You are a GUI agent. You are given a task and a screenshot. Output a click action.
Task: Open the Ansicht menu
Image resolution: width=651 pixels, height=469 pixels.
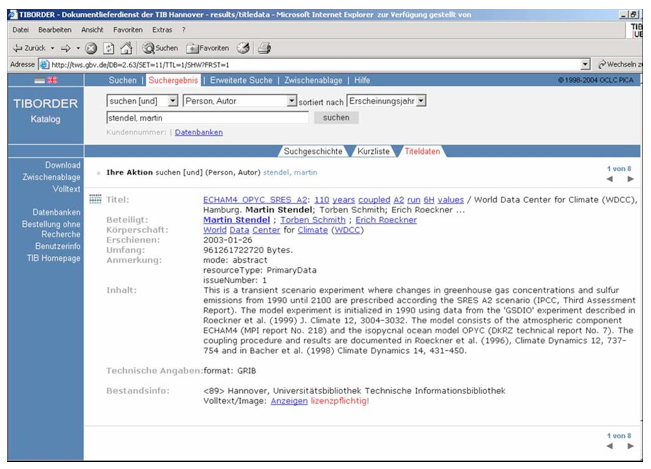point(92,30)
